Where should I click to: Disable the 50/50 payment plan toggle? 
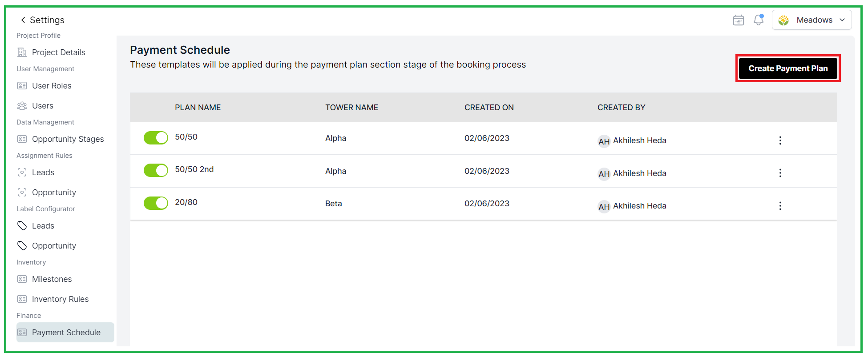coord(156,138)
